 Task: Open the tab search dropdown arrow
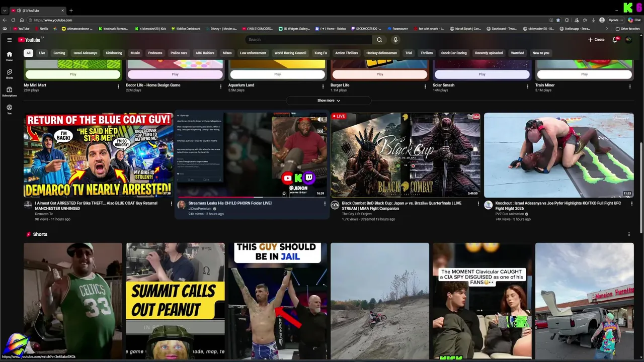5,11
